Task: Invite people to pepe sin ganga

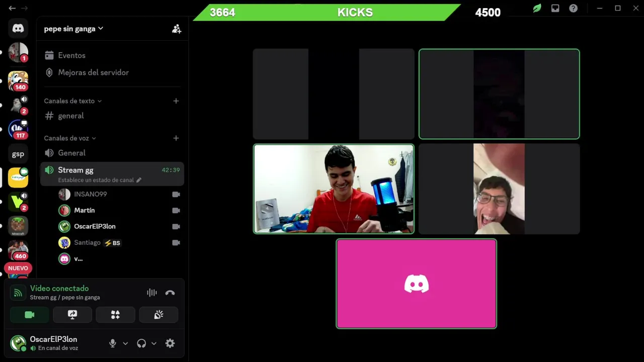Action: tap(176, 29)
